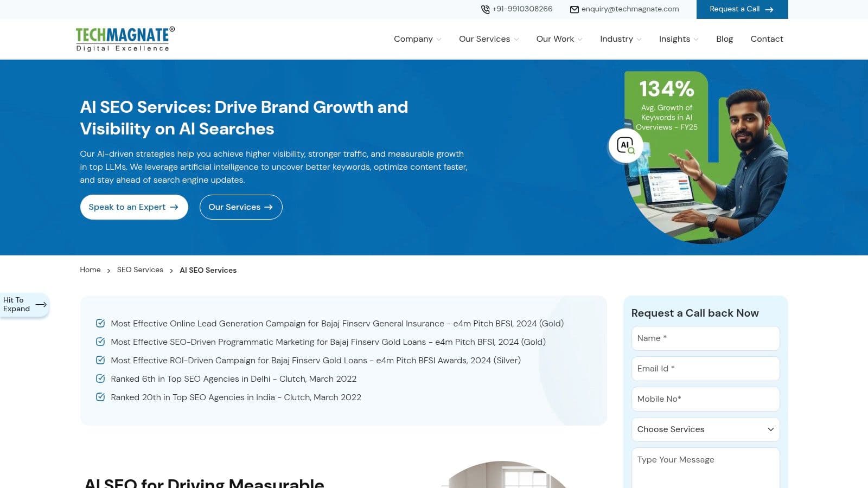The image size is (868, 488).
Task: Click the Request a Call back Now heading
Action: 695,313
